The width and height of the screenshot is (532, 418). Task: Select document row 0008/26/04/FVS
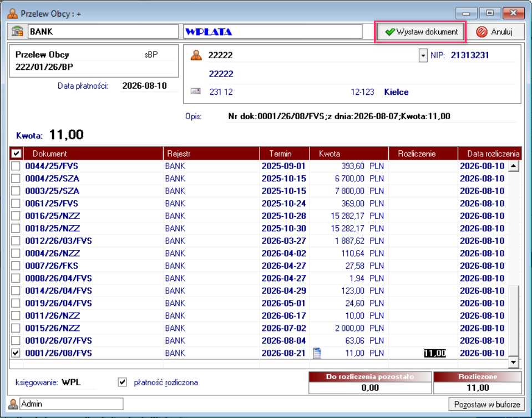[x=260, y=278]
